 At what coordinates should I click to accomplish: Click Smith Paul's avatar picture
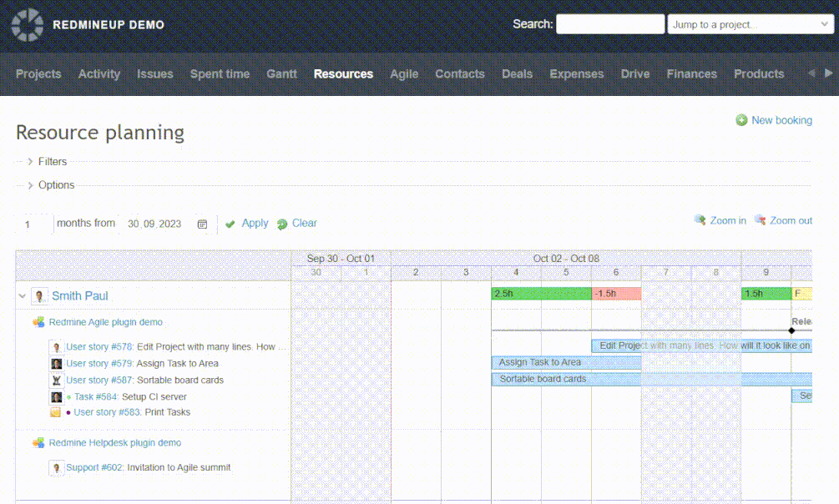point(39,296)
